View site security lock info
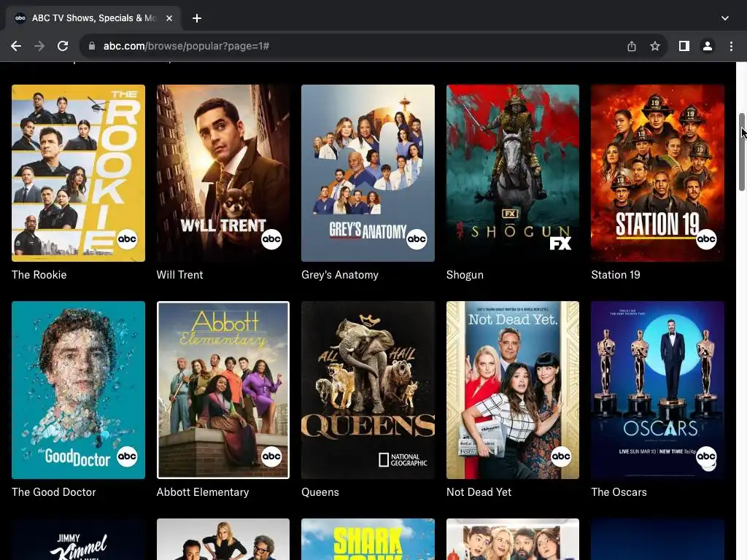747x560 pixels. pos(92,46)
